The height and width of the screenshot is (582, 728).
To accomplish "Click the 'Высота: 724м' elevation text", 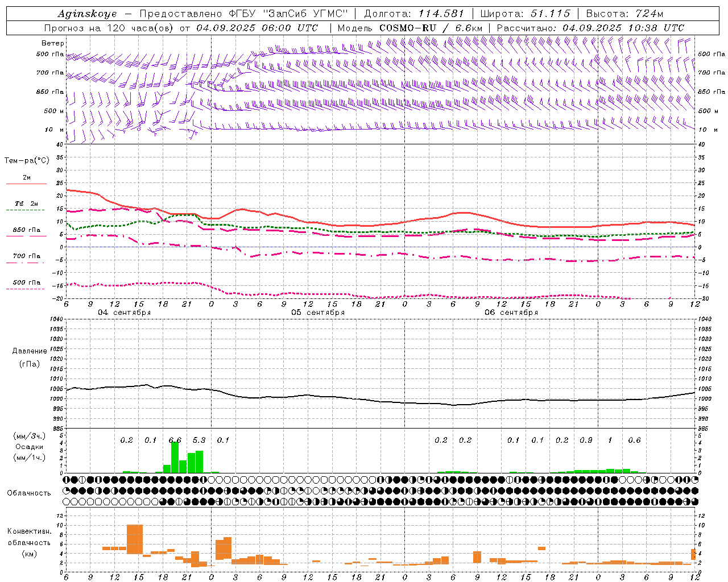I will pyautogui.click(x=624, y=14).
